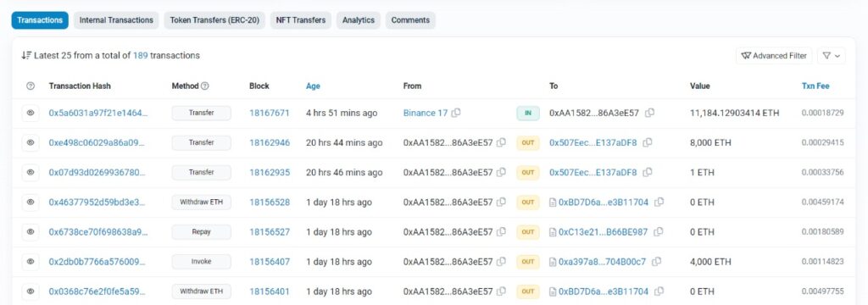Open the NFT Transfers tab
This screenshot has width=868, height=305.
(301, 20)
